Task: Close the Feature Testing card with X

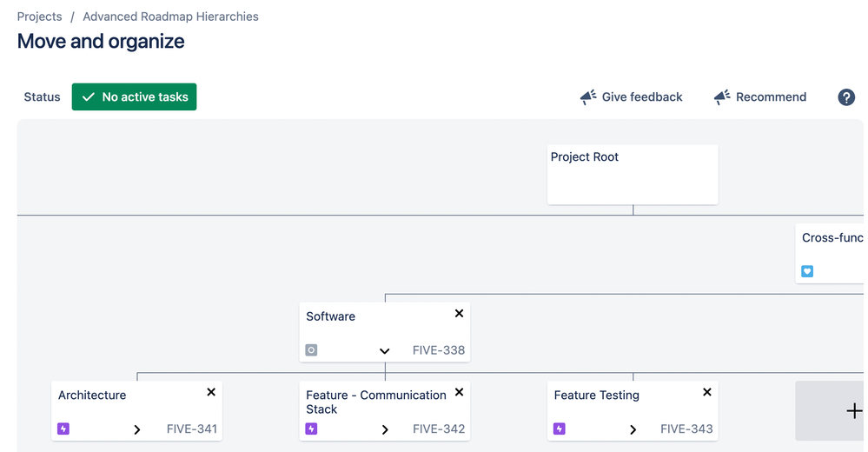Action: click(x=707, y=392)
